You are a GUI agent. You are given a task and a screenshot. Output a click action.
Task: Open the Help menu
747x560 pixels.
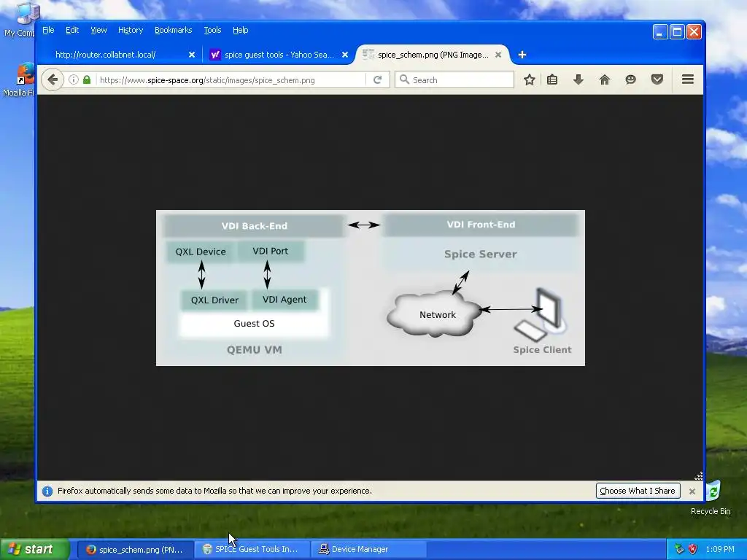[x=241, y=30]
